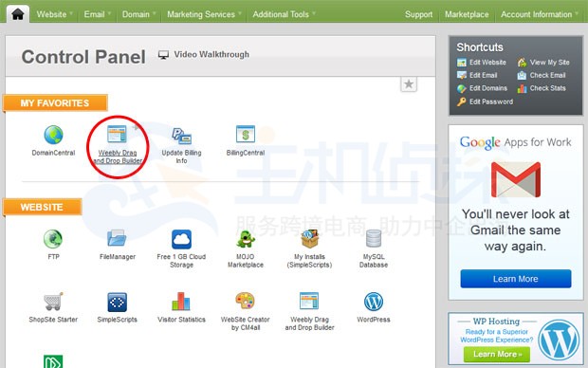Open the DomainCentral globe icon
The width and height of the screenshot is (588, 368).
tap(53, 135)
